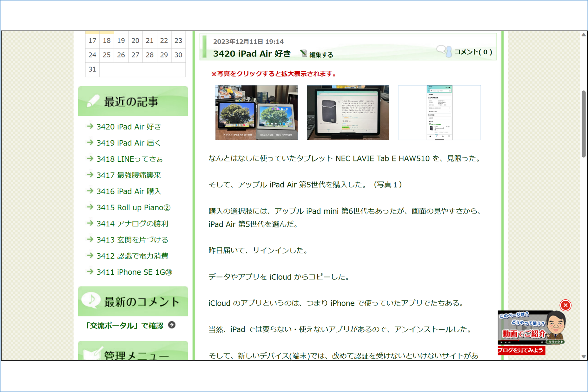The image size is (588, 392).
Task: Open recent article 3416 iPad Air 購入
Action: 129,191
